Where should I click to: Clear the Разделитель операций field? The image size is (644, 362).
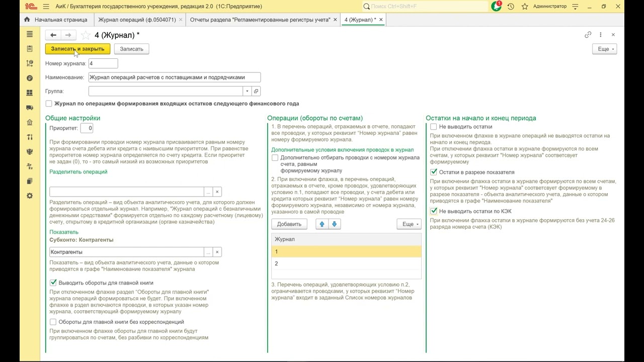pyautogui.click(x=217, y=192)
